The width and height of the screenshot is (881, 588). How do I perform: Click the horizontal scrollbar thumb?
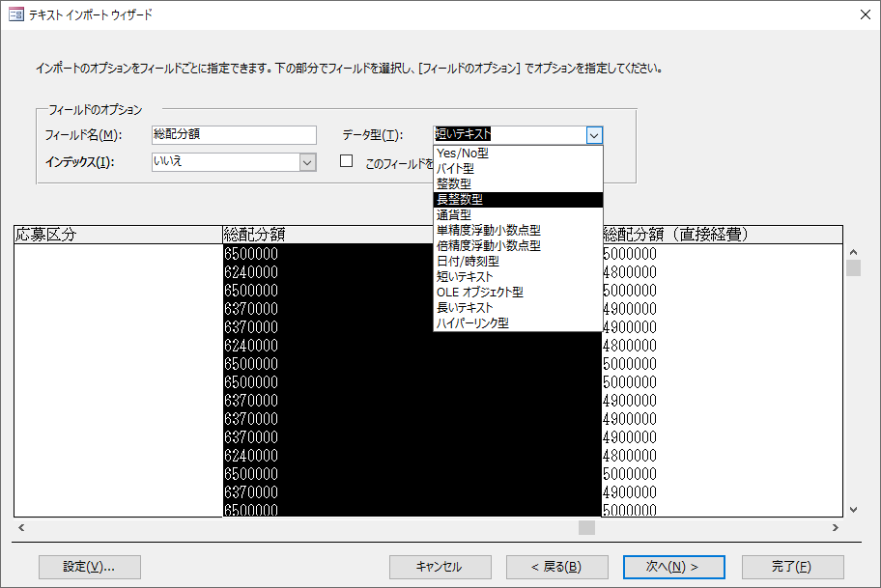pyautogui.click(x=586, y=527)
